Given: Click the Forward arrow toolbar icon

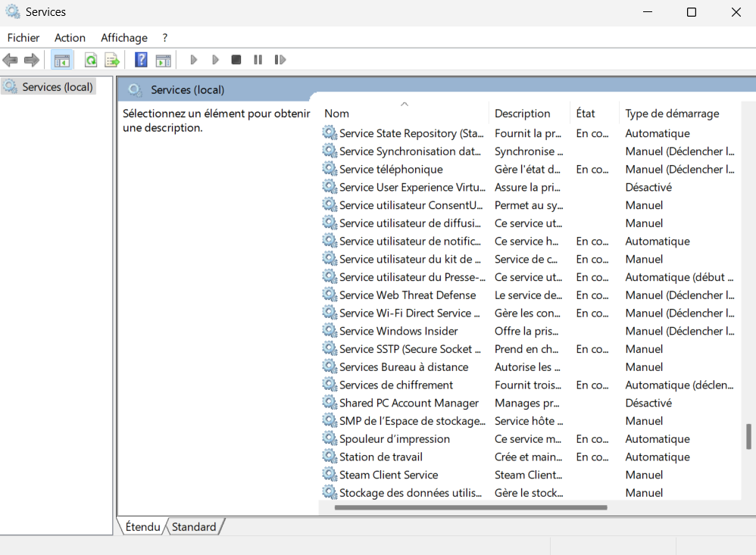Looking at the screenshot, I should (32, 61).
